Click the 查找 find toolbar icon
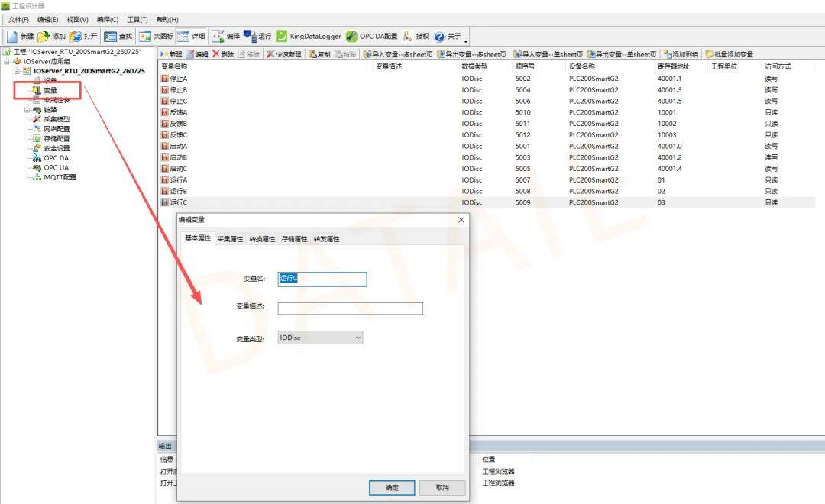Viewport: 825px width, 504px height. (x=110, y=37)
